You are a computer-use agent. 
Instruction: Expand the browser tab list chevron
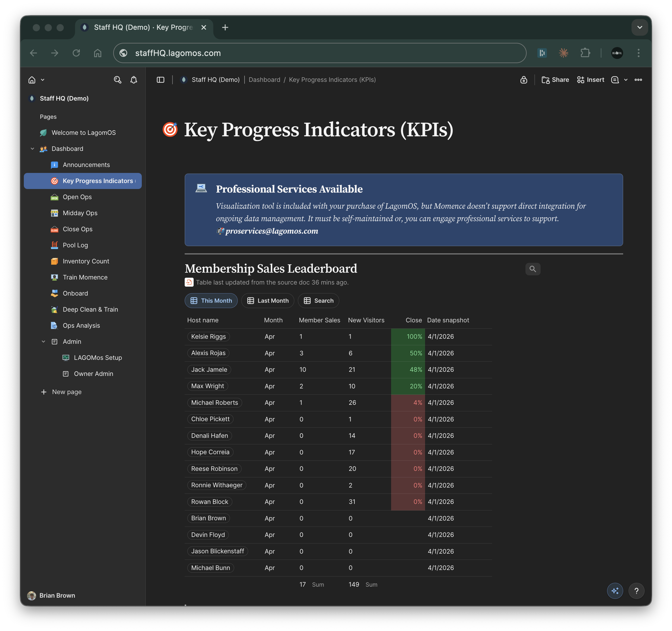pyautogui.click(x=640, y=27)
